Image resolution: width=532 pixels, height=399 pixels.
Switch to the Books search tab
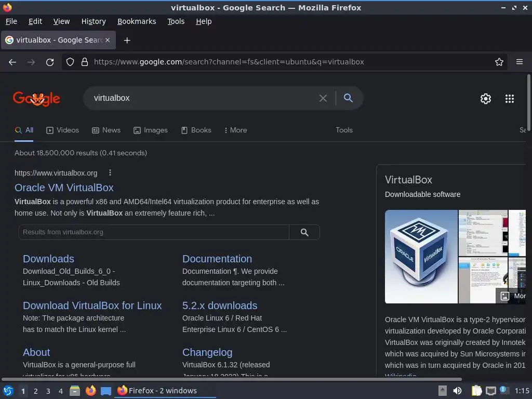tap(196, 130)
